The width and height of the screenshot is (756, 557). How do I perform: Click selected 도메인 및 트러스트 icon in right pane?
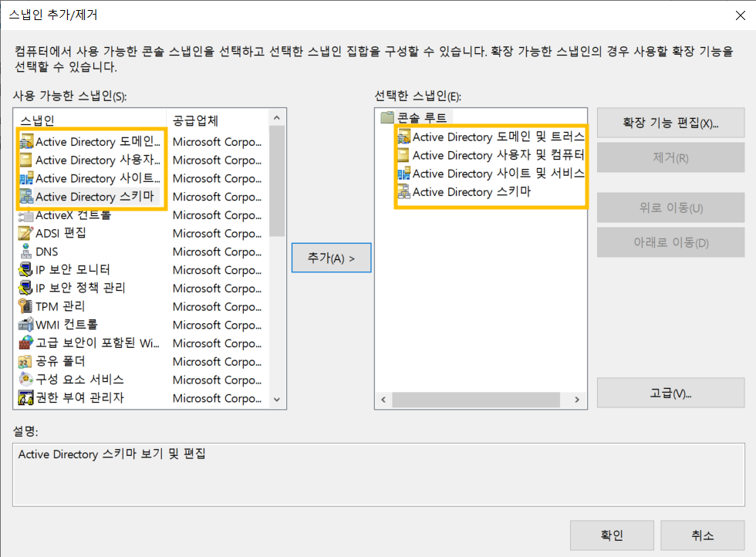pos(403,137)
